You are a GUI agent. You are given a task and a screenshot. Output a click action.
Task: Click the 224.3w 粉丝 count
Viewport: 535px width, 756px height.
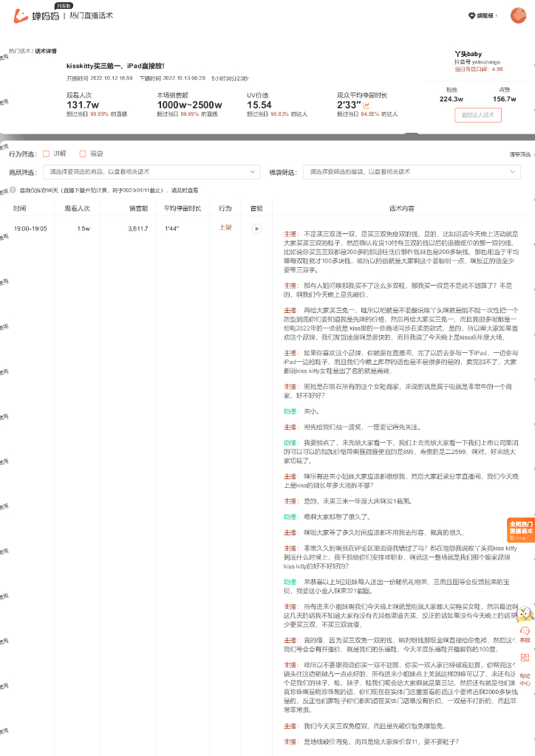[x=451, y=99]
